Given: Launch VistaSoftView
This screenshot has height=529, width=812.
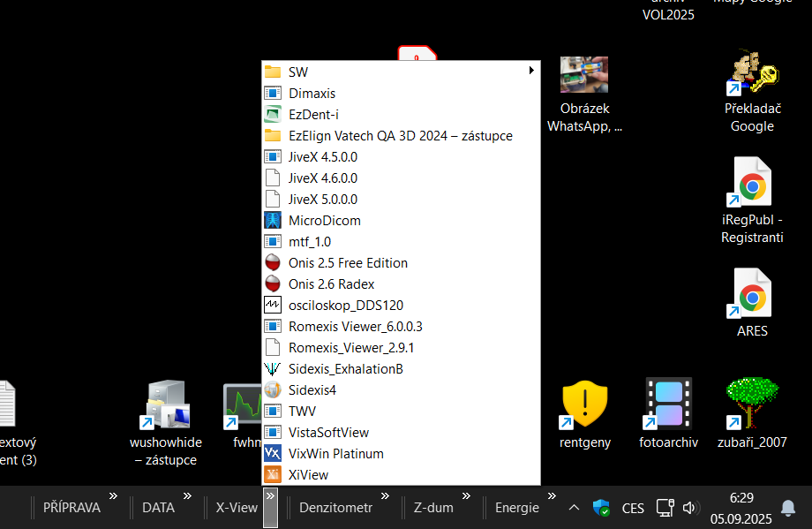Looking at the screenshot, I should (x=401, y=433).
